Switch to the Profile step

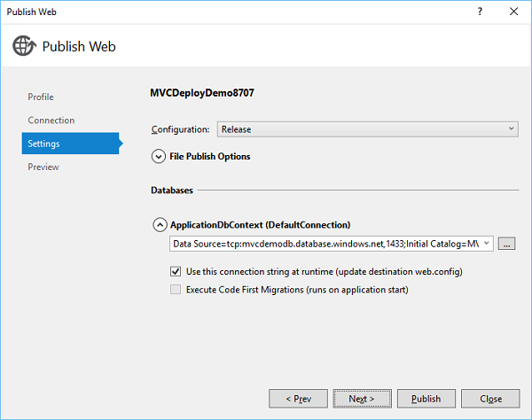(x=41, y=97)
